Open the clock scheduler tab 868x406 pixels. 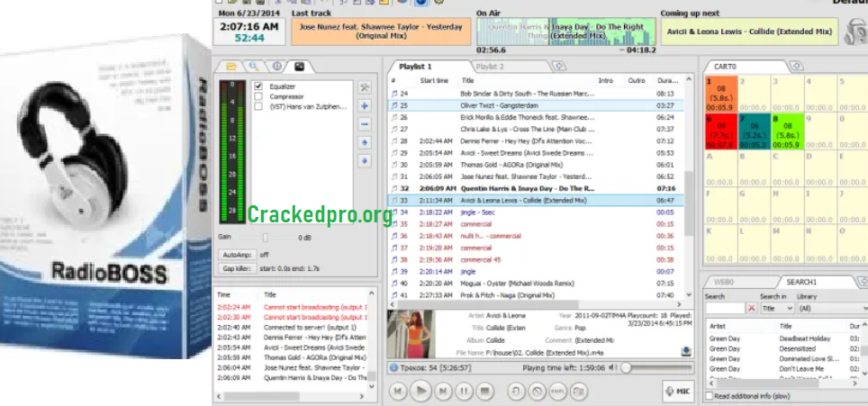click(276, 67)
